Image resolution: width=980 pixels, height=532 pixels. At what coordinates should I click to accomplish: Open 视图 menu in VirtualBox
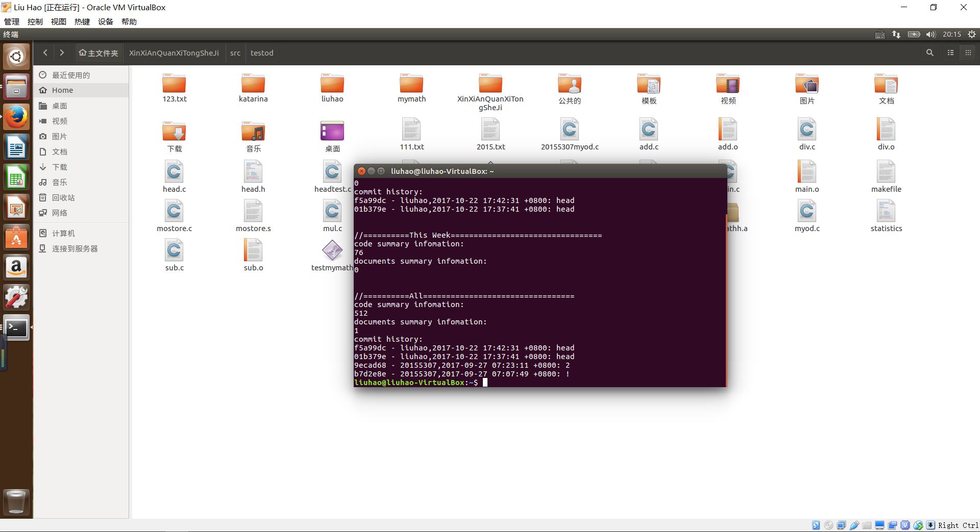pyautogui.click(x=59, y=21)
